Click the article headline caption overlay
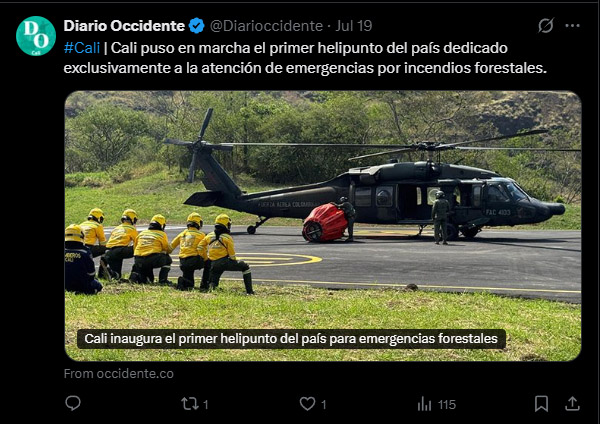Viewport: 600px width, 424px height. [x=291, y=339]
